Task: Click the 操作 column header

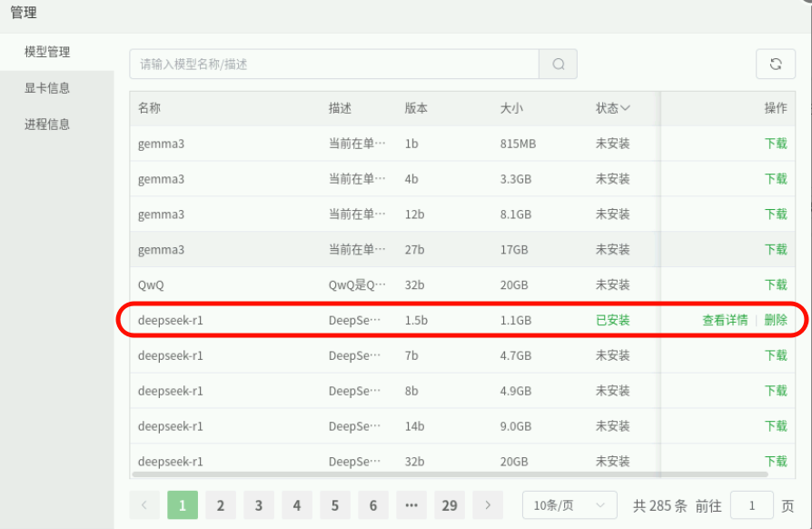Action: (776, 108)
